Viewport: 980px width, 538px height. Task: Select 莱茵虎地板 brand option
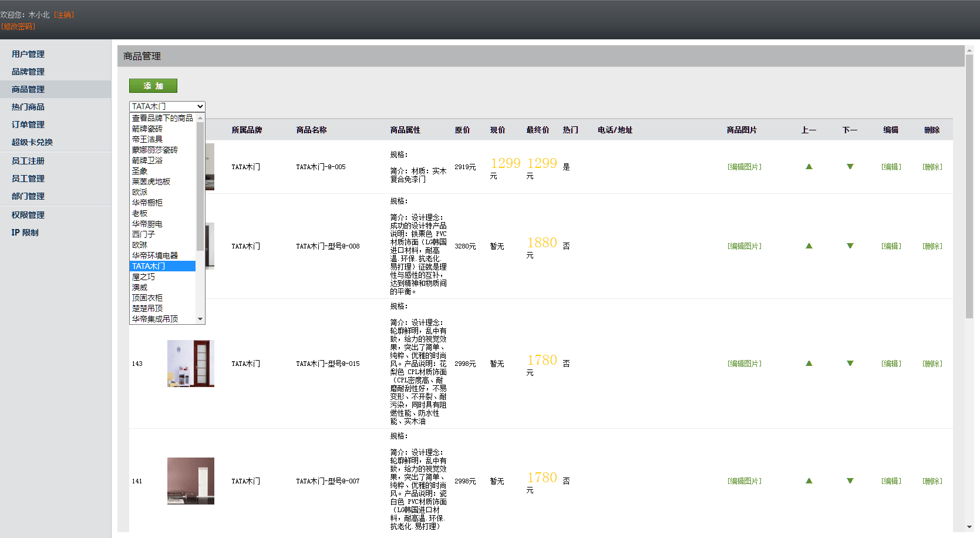(x=163, y=181)
